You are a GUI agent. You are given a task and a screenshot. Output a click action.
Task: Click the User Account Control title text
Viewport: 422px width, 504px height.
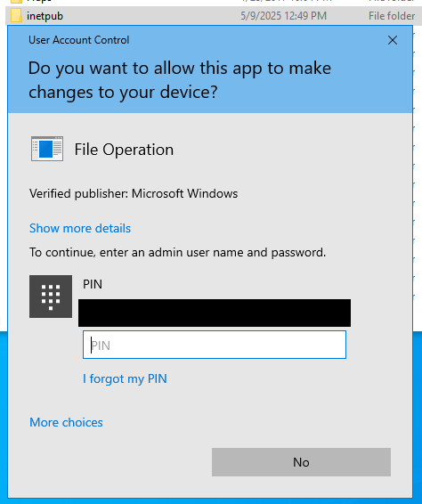click(x=78, y=40)
